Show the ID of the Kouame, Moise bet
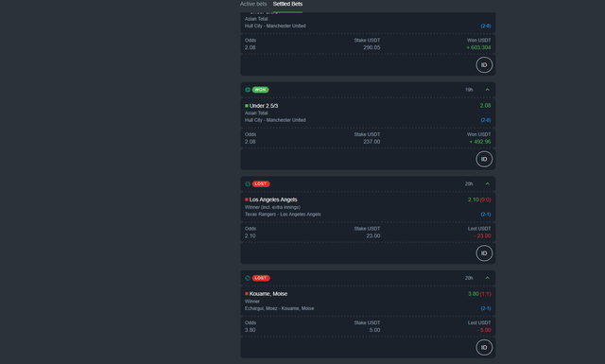Viewport: 605px width, 364px height. (484, 347)
